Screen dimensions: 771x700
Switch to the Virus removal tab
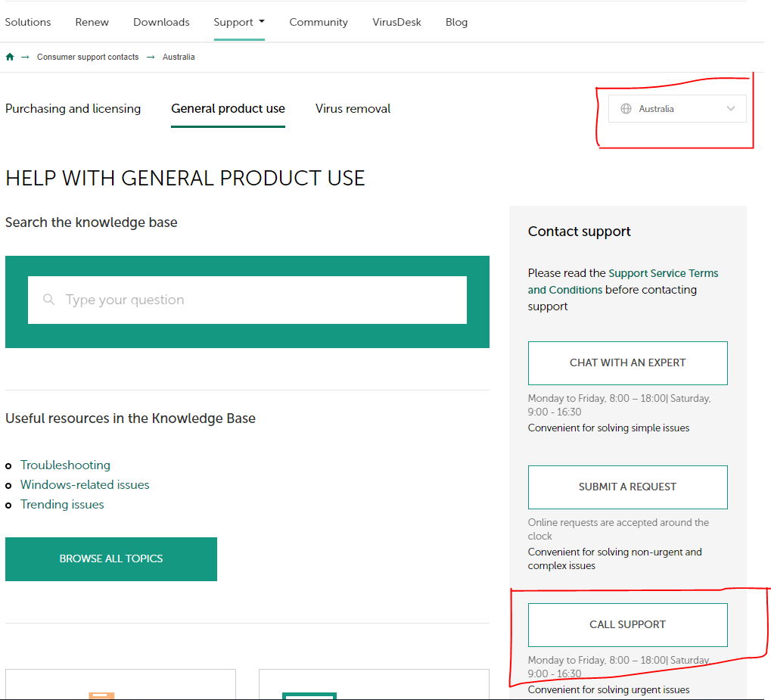coord(353,109)
